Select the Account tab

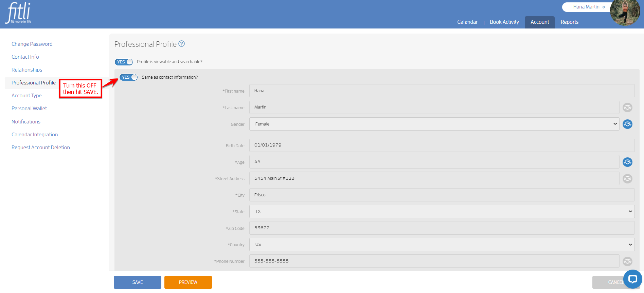point(540,22)
